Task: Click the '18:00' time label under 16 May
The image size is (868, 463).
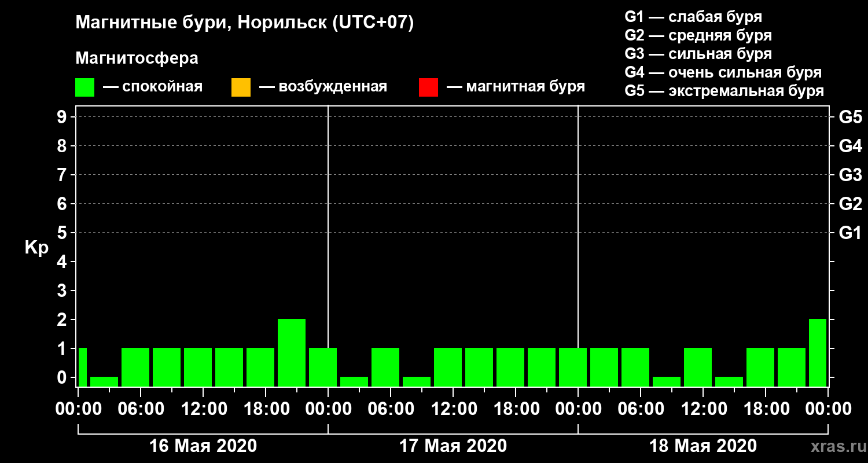Action: pyautogui.click(x=266, y=409)
